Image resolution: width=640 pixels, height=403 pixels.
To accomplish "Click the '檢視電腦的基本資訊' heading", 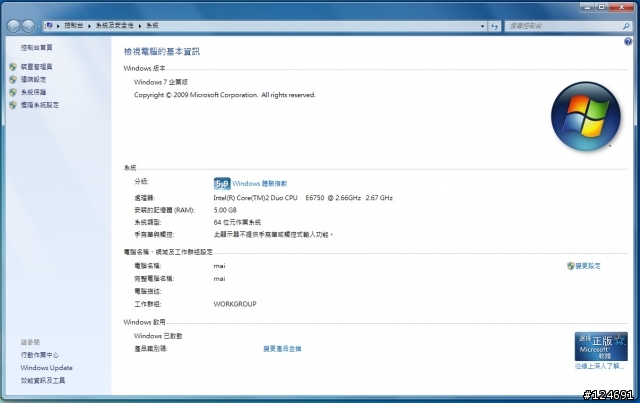I will point(162,51).
